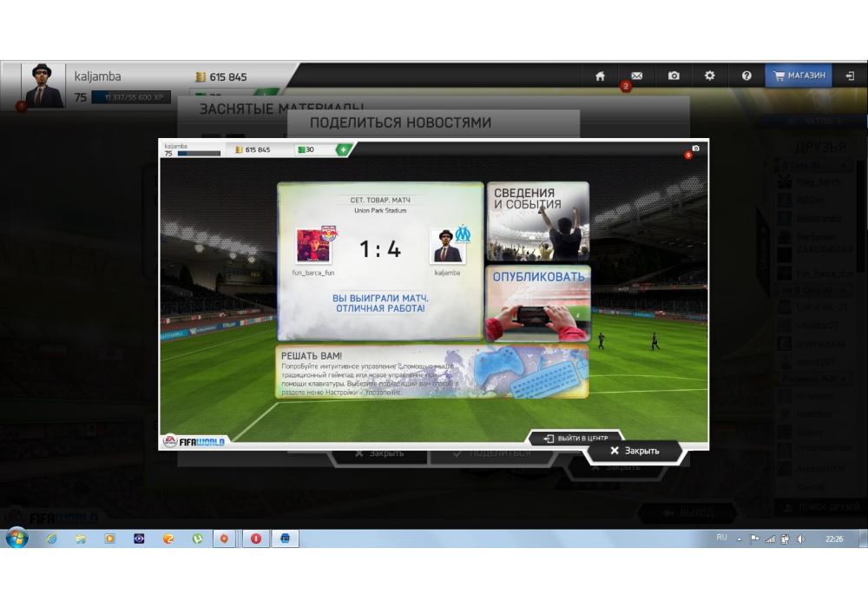Image resolution: width=868 pixels, height=608 pixels.
Task: Click fun_barca_fun opponent picture in match result
Action: coord(313,247)
